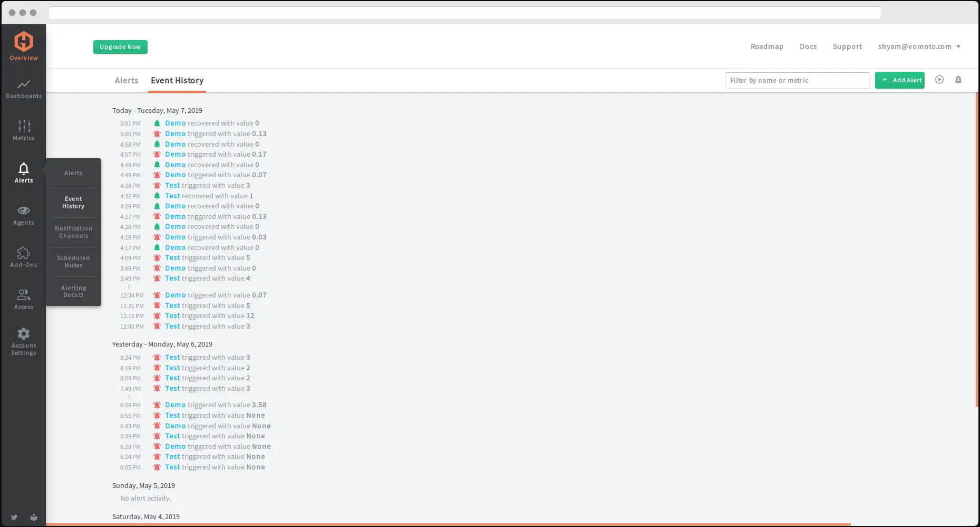980x527 pixels.
Task: Click the Upgrade Now button
Action: tap(120, 47)
